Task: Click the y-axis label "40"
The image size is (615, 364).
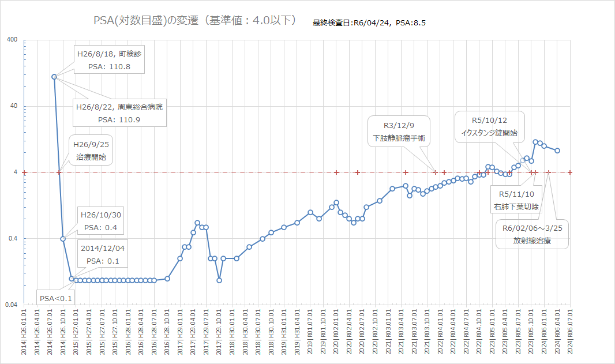Action: click(14, 106)
